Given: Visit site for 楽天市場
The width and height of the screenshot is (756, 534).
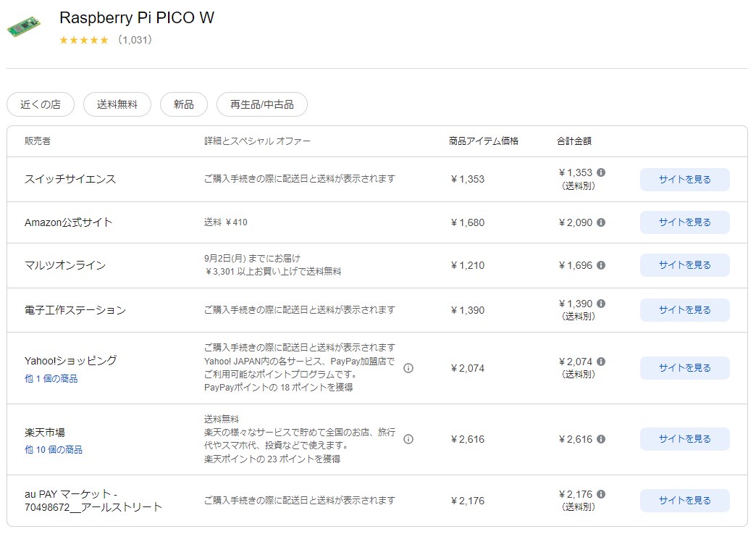Looking at the screenshot, I should coord(684,439).
